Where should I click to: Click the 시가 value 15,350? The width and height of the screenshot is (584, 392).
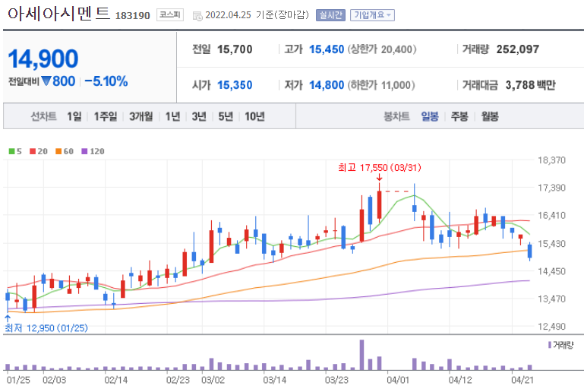point(235,85)
